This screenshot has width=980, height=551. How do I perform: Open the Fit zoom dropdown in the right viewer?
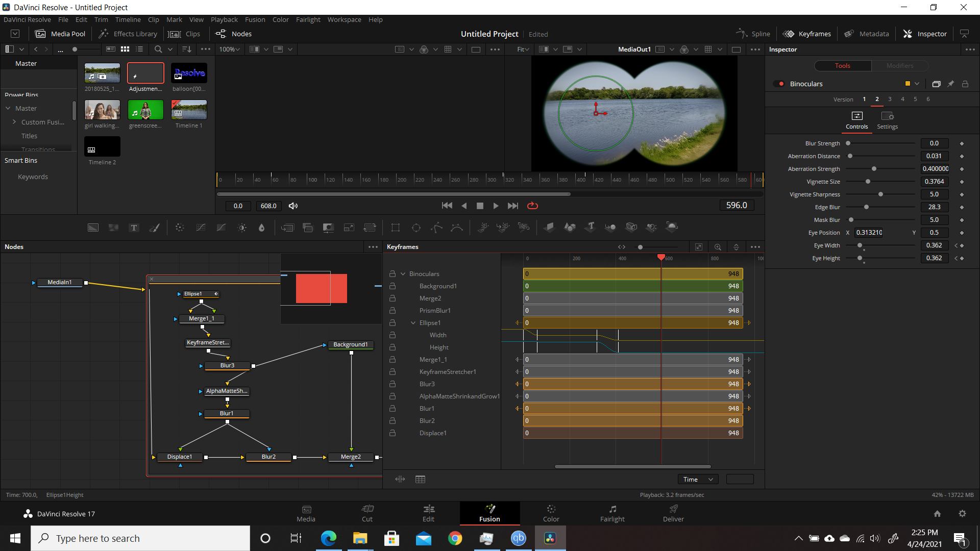523,49
